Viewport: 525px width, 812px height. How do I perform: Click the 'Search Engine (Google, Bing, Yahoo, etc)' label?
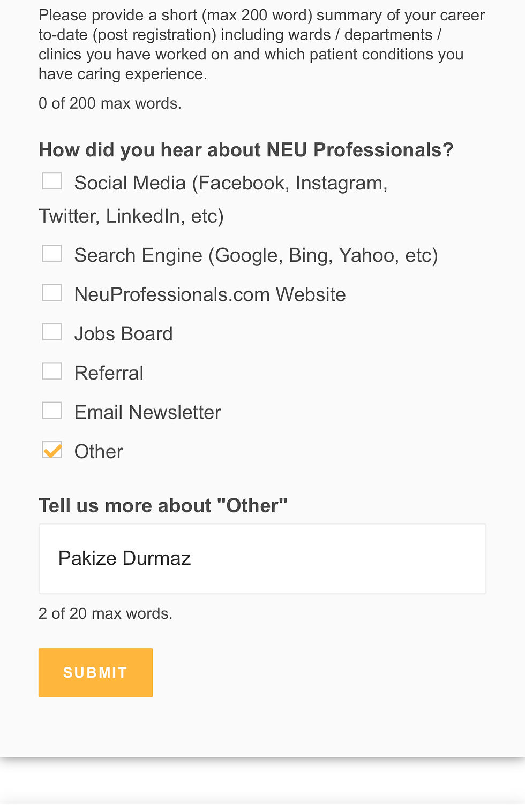pyautogui.click(x=256, y=255)
